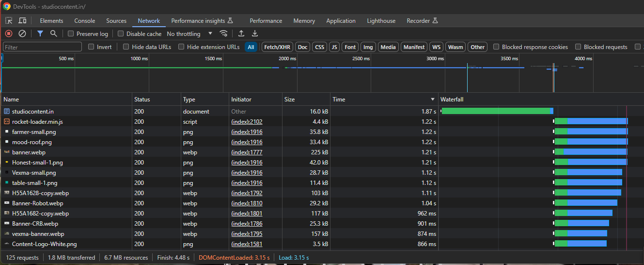Switch to the Lighthouse tab
Screen dimensions: 644x265
click(x=381, y=21)
